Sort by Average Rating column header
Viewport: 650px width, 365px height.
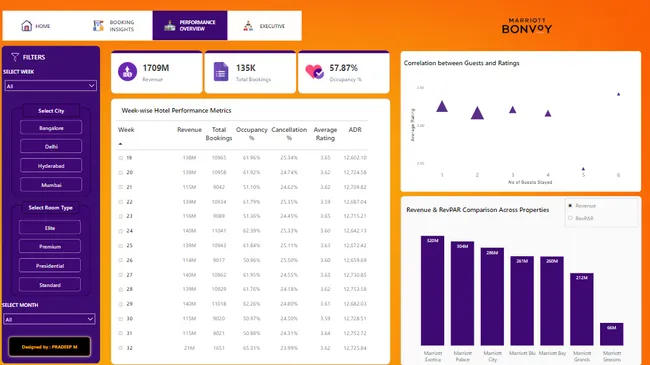325,134
